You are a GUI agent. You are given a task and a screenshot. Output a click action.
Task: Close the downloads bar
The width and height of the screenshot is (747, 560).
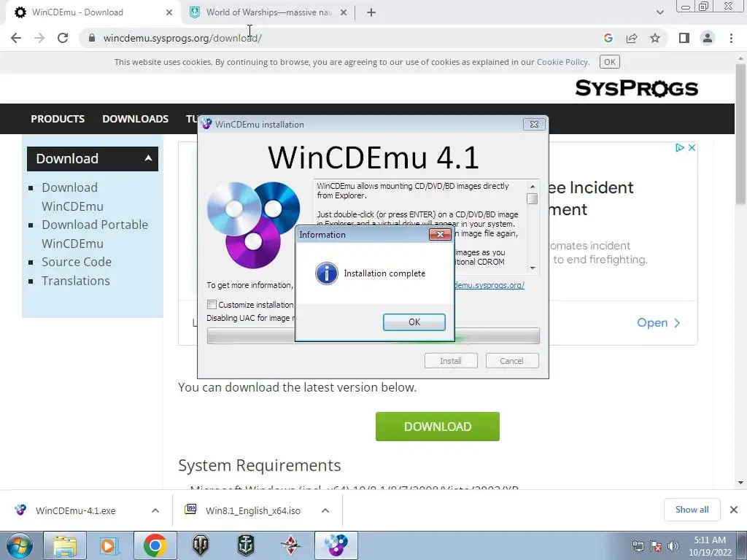[x=734, y=510]
